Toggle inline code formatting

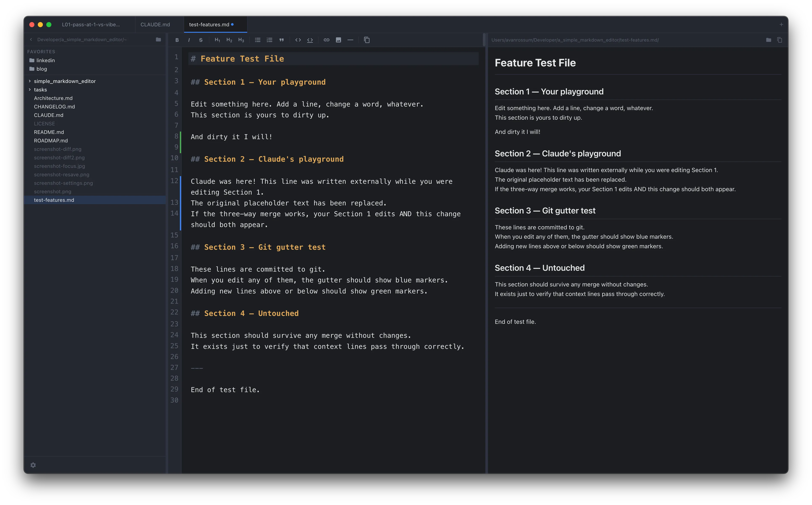[x=298, y=40]
